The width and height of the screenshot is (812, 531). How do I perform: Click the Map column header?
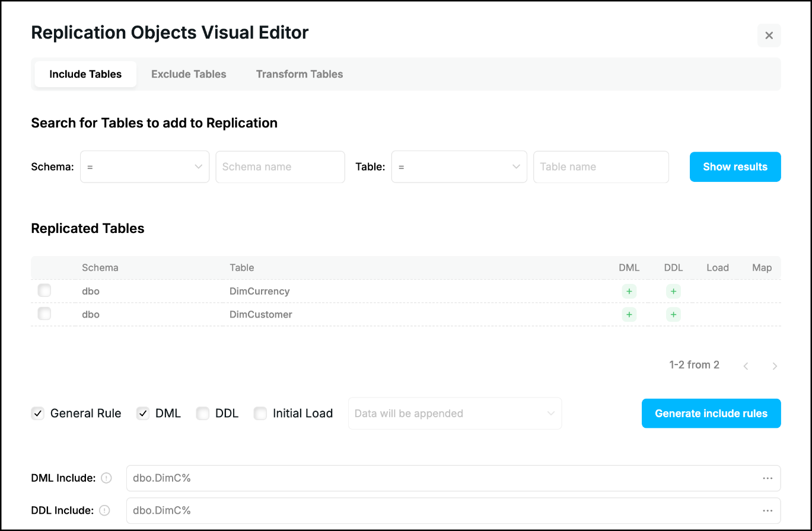tap(762, 268)
